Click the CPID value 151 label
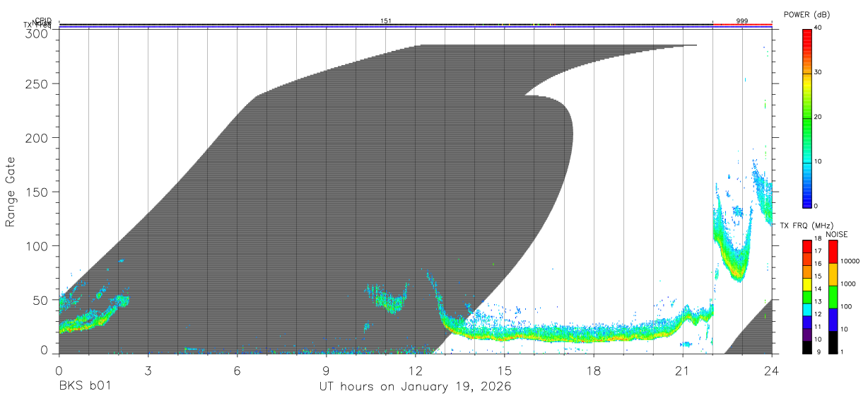The height and width of the screenshot is (401, 868). click(386, 21)
